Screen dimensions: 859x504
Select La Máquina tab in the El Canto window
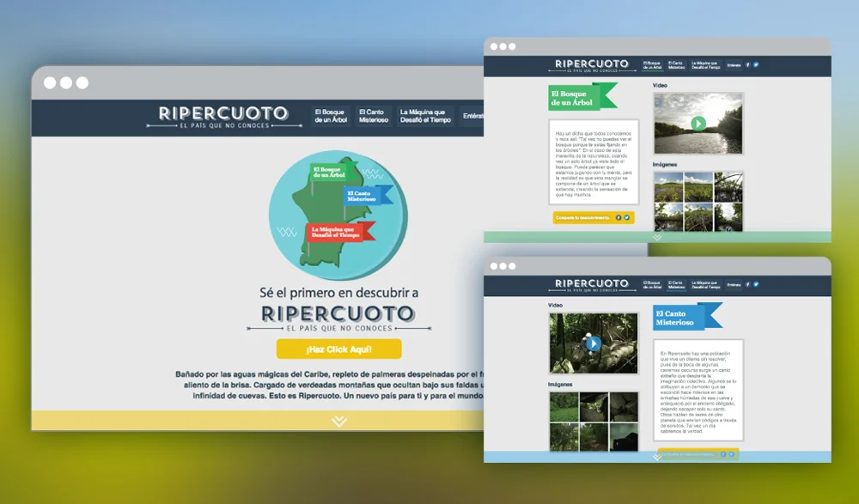tap(705, 285)
